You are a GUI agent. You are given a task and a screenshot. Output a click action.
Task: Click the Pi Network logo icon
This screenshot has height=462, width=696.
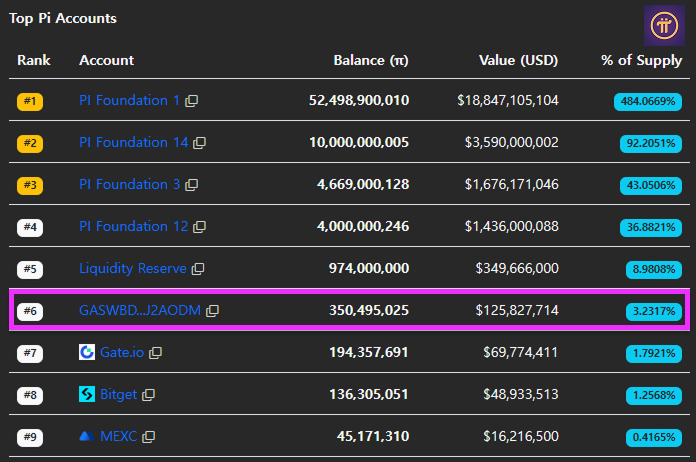664,25
